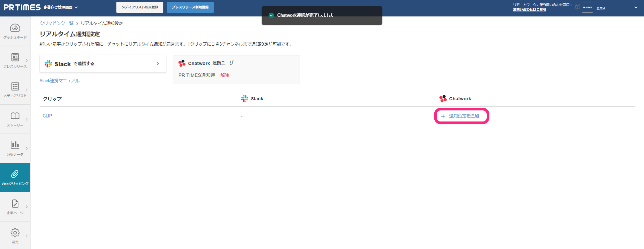Click the PR TIMES logo in header

click(22, 7)
